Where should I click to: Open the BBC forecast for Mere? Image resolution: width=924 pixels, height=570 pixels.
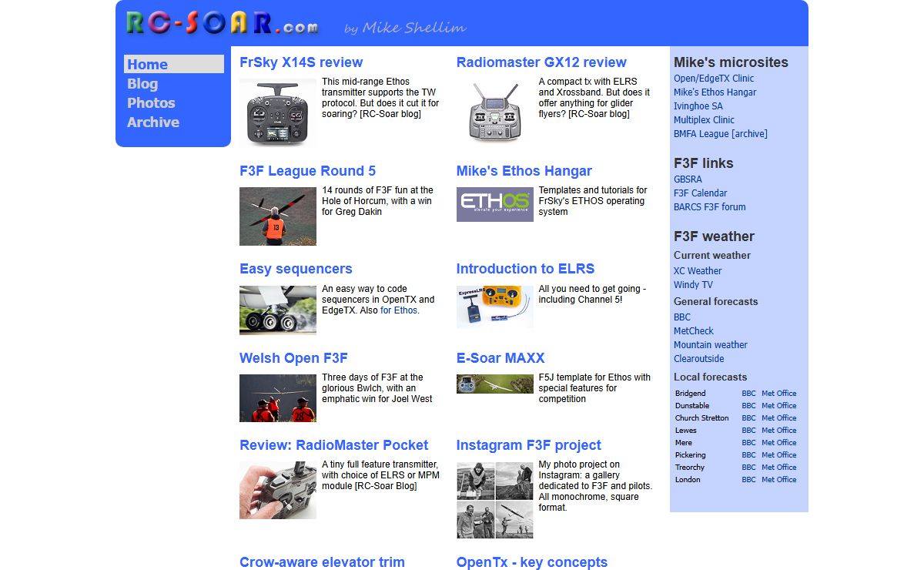pyautogui.click(x=749, y=443)
